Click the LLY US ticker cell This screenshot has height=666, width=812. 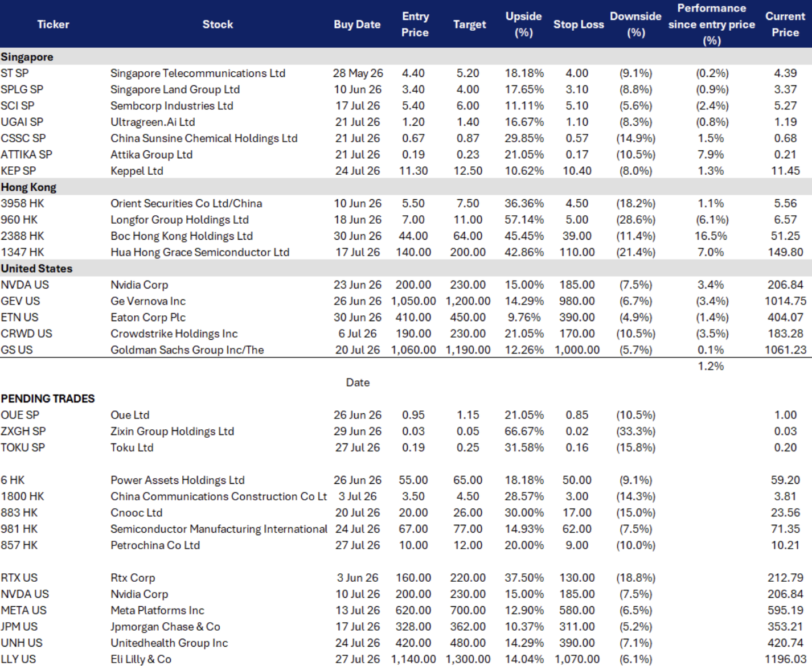point(18,659)
